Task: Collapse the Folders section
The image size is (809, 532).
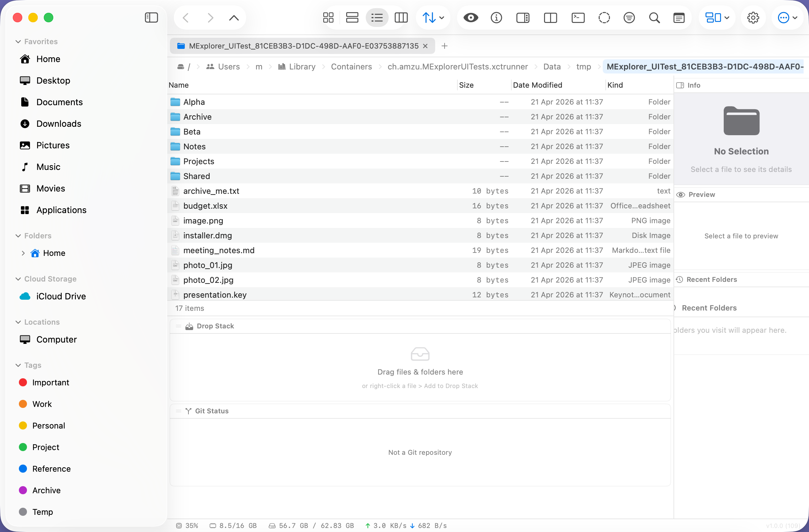Action: (x=18, y=236)
